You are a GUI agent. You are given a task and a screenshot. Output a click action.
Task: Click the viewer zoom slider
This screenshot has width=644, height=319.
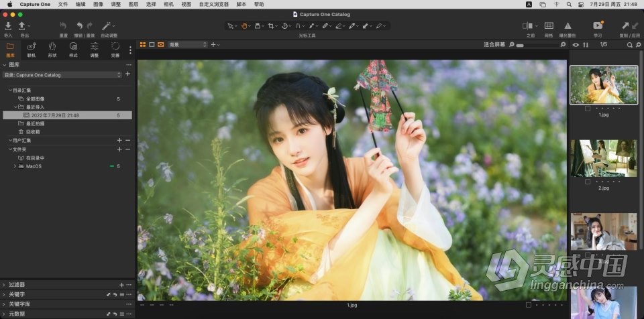pos(529,45)
